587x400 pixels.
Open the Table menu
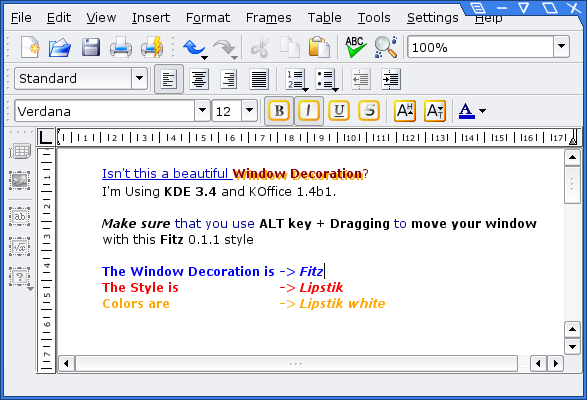tap(325, 18)
